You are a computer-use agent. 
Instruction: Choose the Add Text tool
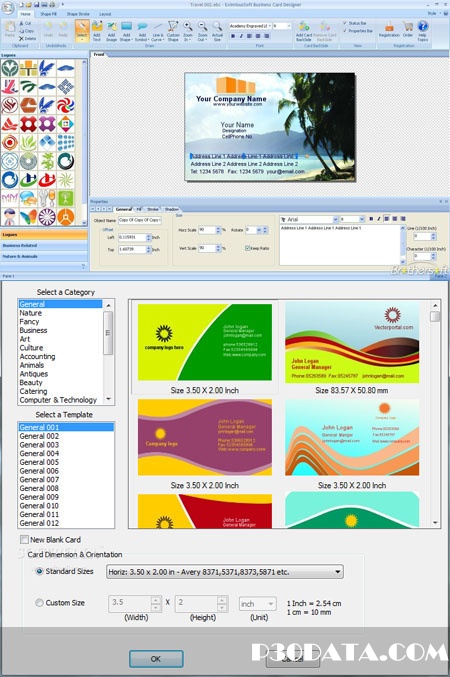[x=97, y=31]
